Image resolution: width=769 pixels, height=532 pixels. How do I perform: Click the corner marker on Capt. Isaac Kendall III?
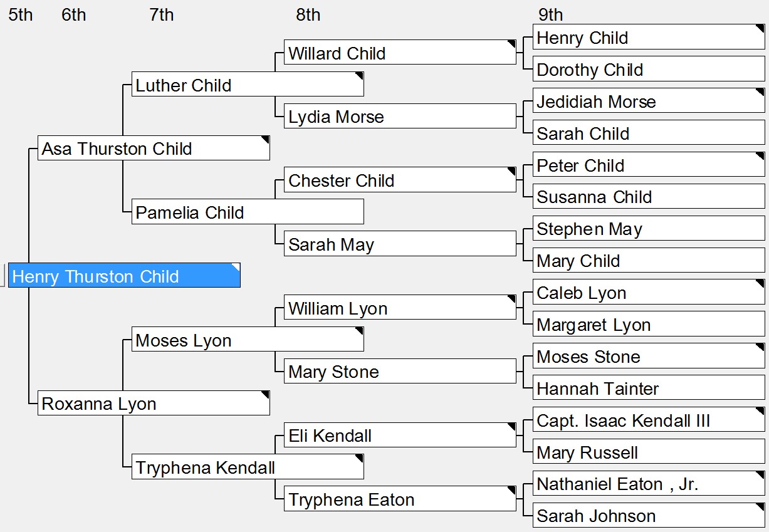[x=760, y=411]
